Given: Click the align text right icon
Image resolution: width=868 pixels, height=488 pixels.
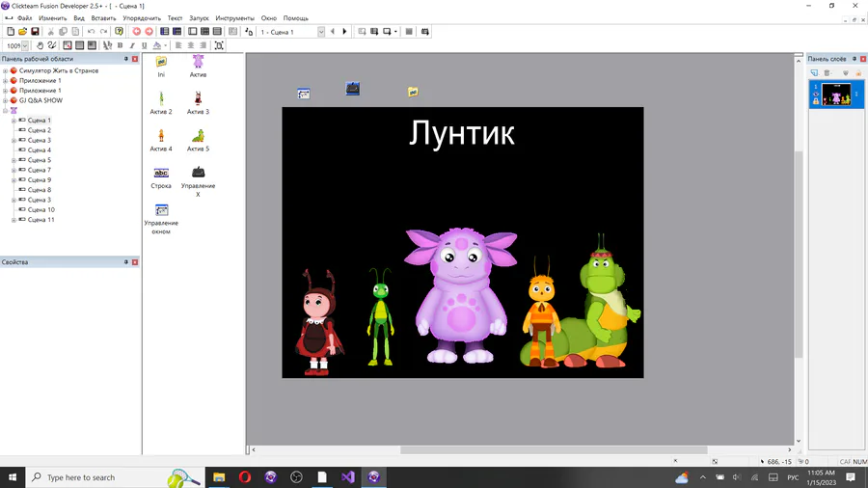Looking at the screenshot, I should tap(203, 45).
